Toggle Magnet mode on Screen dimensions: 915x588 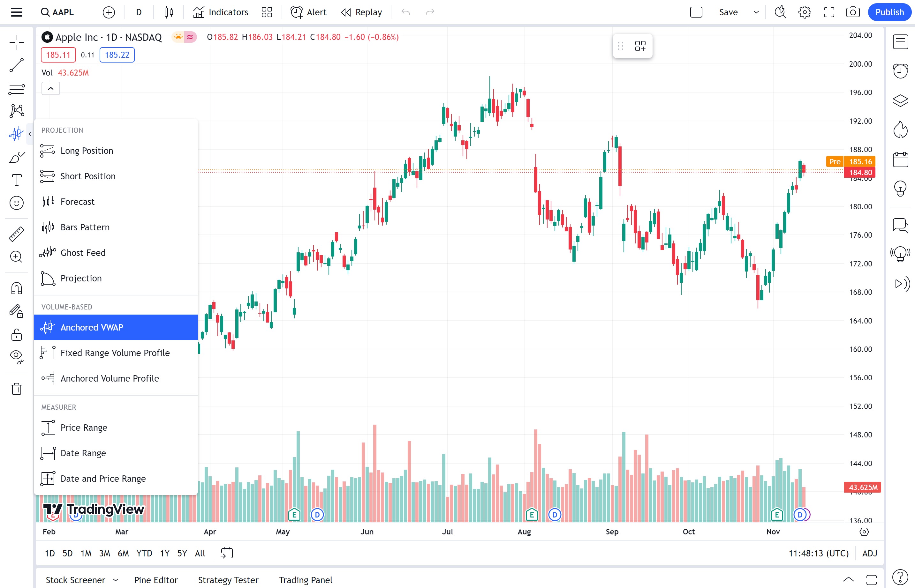coord(16,288)
